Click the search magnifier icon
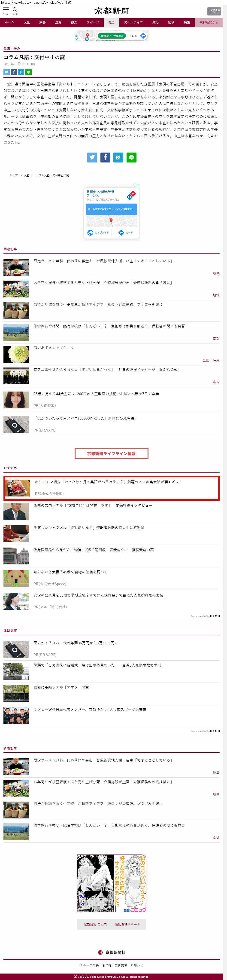 click(15, 10)
